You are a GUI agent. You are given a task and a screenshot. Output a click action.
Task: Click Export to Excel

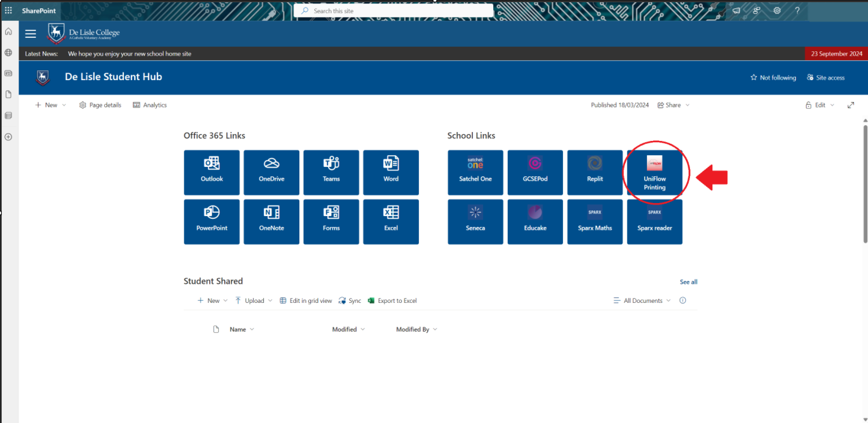(392, 301)
